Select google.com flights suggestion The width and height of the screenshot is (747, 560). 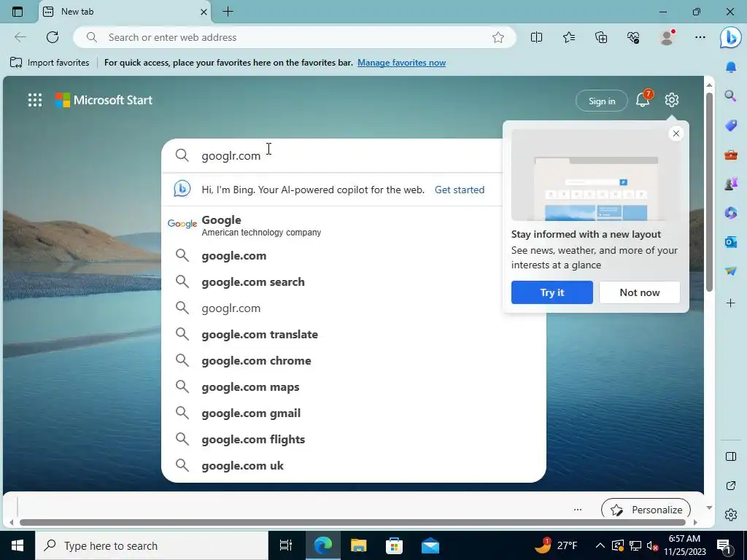tap(354, 439)
